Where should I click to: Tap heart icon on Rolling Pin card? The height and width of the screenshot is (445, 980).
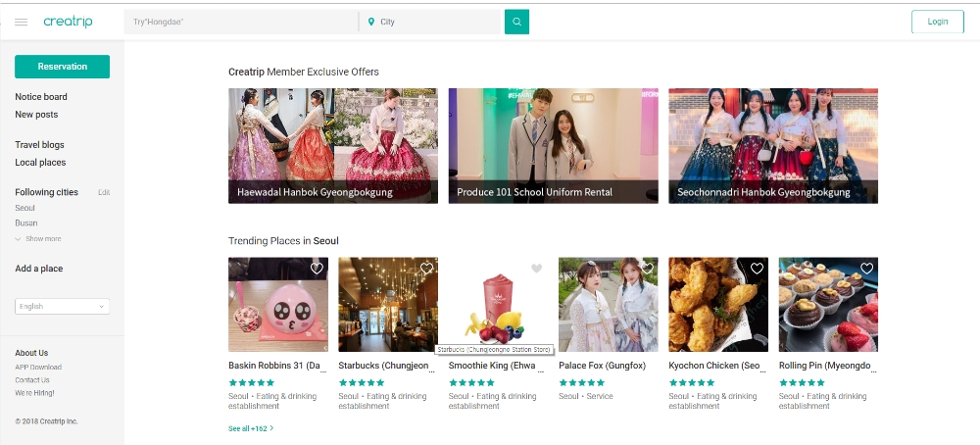point(867,269)
